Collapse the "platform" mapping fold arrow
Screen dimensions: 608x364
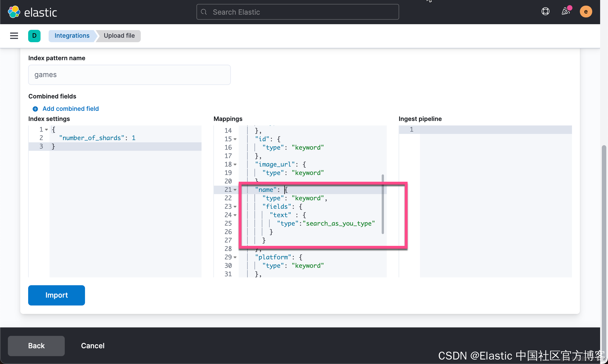[x=235, y=257]
